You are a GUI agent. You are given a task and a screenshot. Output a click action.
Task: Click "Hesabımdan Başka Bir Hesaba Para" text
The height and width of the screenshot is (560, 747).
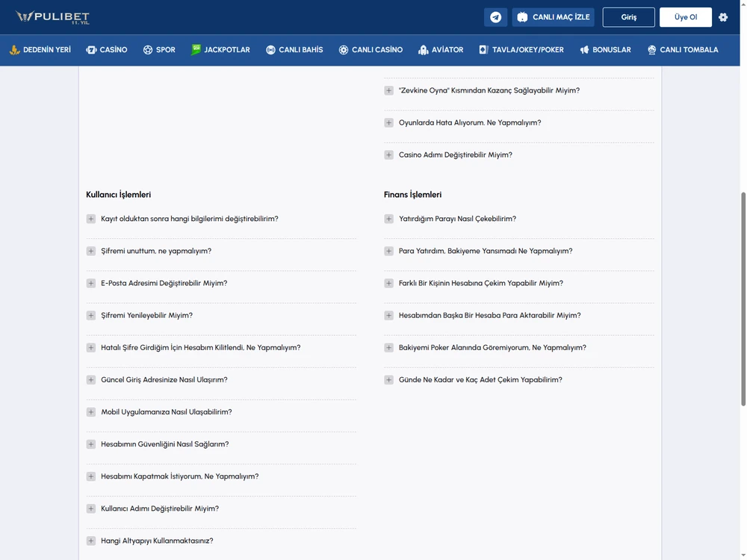click(490, 315)
